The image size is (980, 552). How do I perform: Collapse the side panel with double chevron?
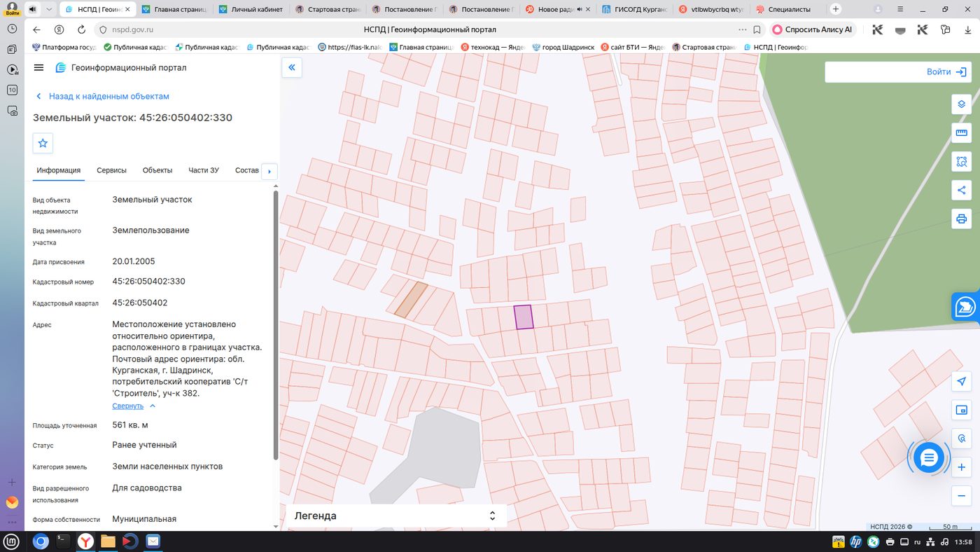(x=292, y=67)
